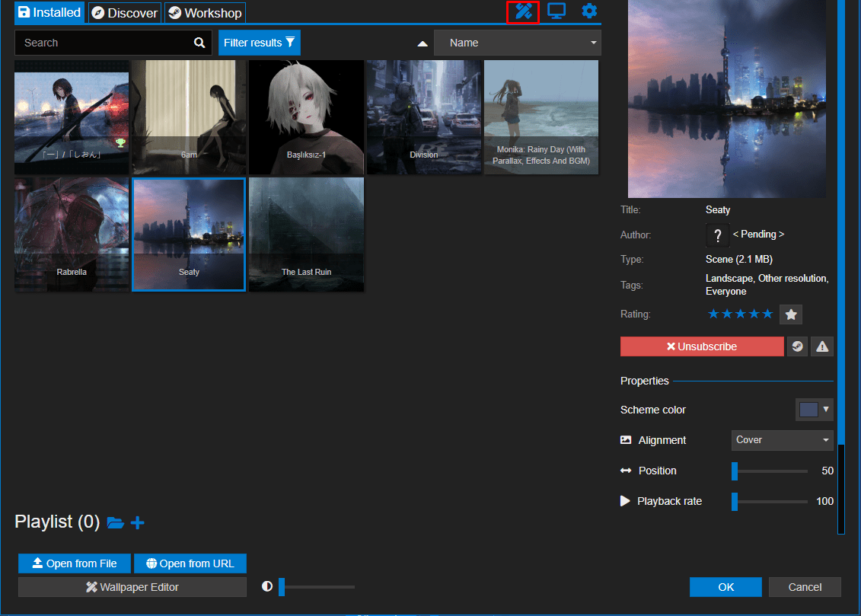This screenshot has height=616, width=861.
Task: Expand the Scheme color picker arrow
Action: [826, 410]
